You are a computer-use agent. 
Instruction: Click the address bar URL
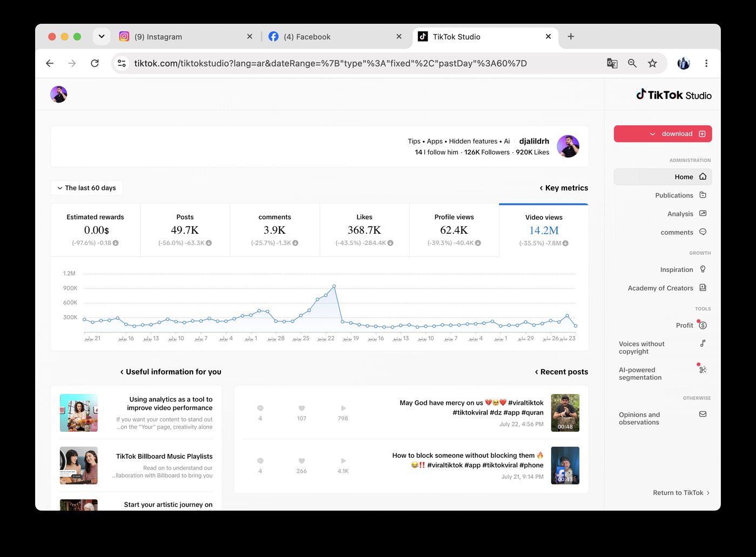pyautogui.click(x=330, y=63)
